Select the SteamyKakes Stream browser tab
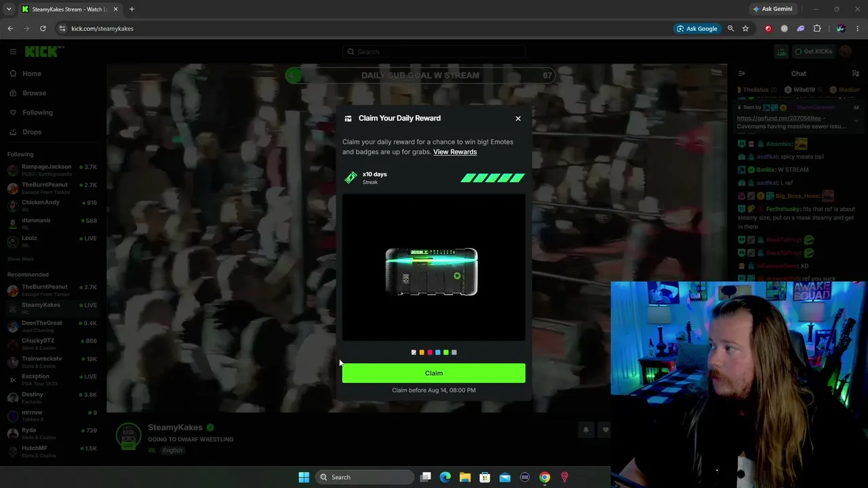The width and height of the screenshot is (868, 488). (69, 9)
